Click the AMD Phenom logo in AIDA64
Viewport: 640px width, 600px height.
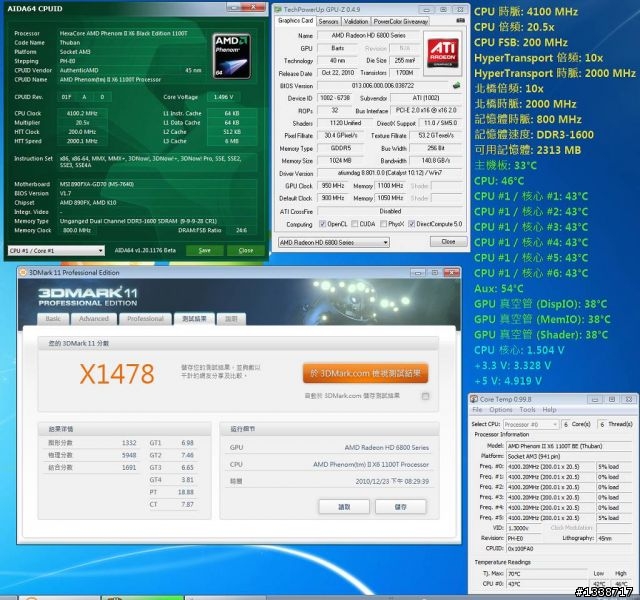[x=231, y=56]
